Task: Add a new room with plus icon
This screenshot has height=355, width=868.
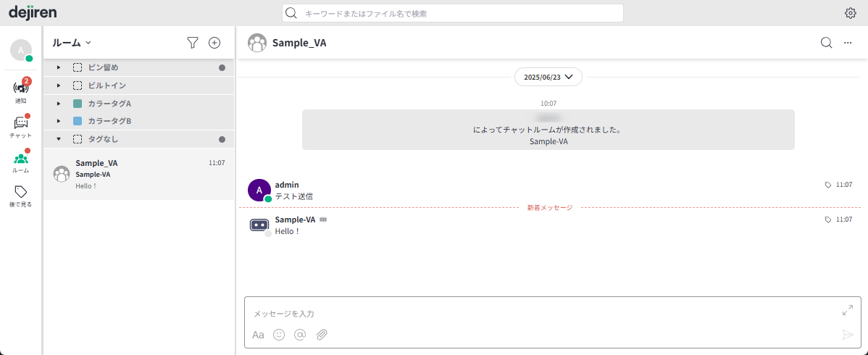Action: [x=214, y=43]
